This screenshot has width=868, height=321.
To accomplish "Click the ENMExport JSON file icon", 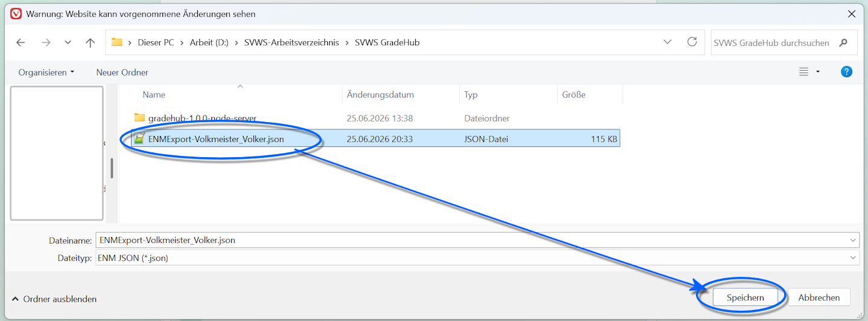I will pos(139,138).
